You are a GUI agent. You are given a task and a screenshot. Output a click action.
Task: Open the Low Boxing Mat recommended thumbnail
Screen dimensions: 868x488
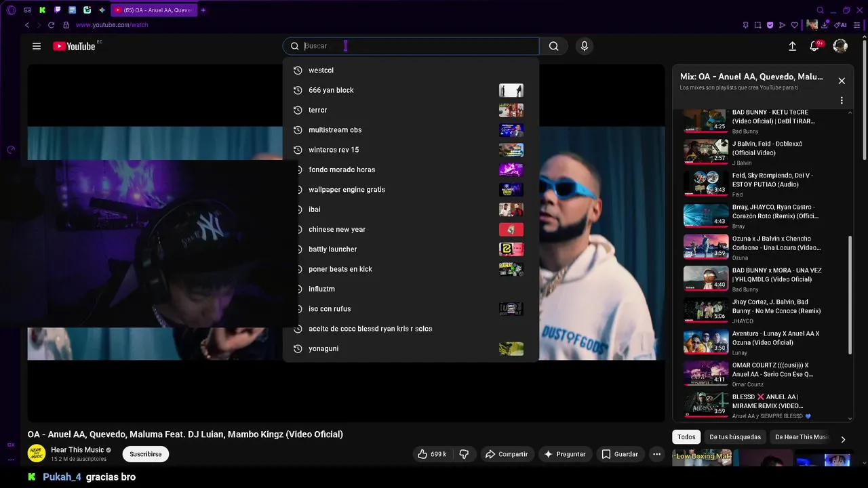pos(702,457)
